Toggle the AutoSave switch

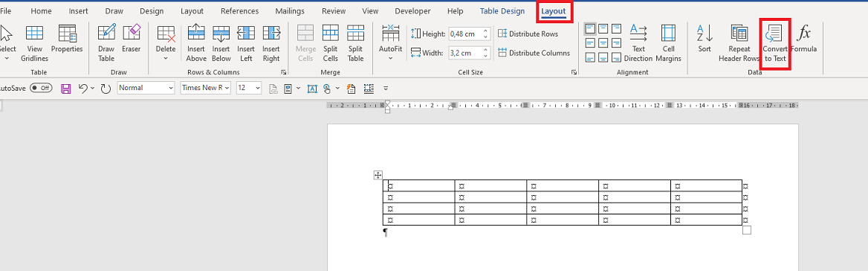click(41, 88)
